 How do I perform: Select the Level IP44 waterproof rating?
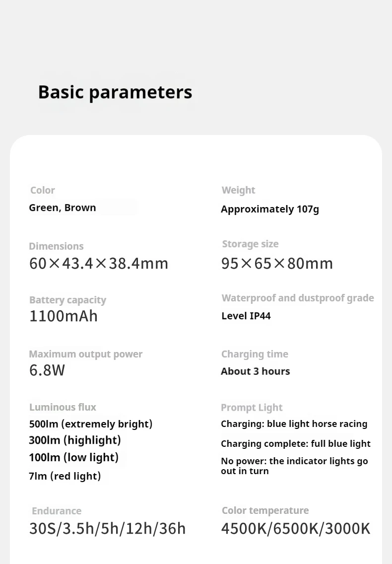246,316
